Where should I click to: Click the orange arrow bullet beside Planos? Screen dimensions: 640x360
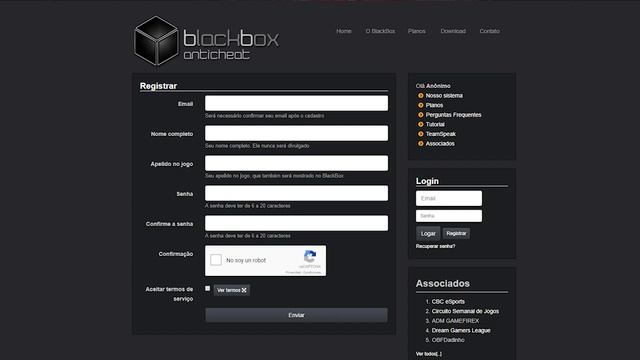[x=420, y=105]
